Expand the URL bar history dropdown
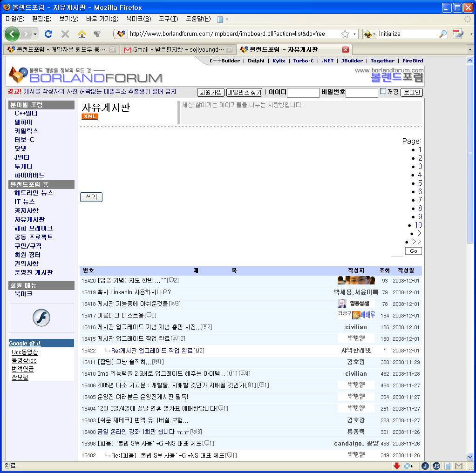The height and width of the screenshot is (473, 476). click(x=354, y=34)
